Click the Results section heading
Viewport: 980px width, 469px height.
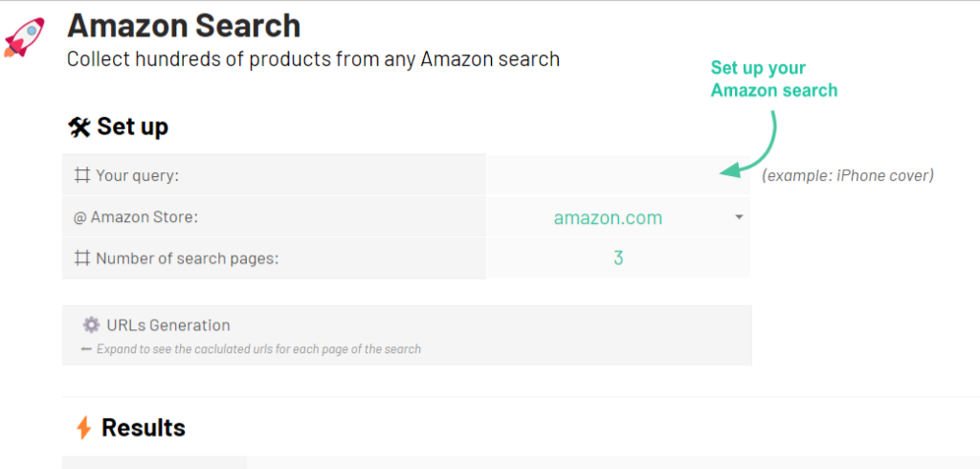point(144,429)
